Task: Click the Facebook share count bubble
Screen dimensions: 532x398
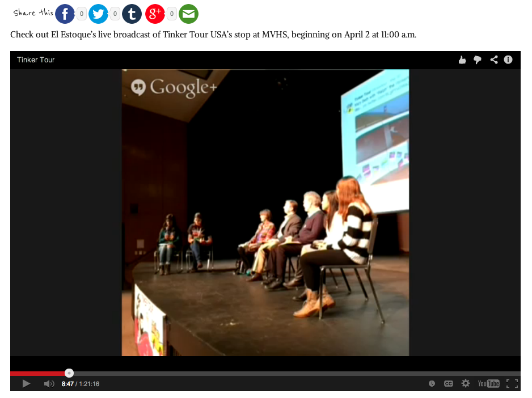Action: coord(82,14)
